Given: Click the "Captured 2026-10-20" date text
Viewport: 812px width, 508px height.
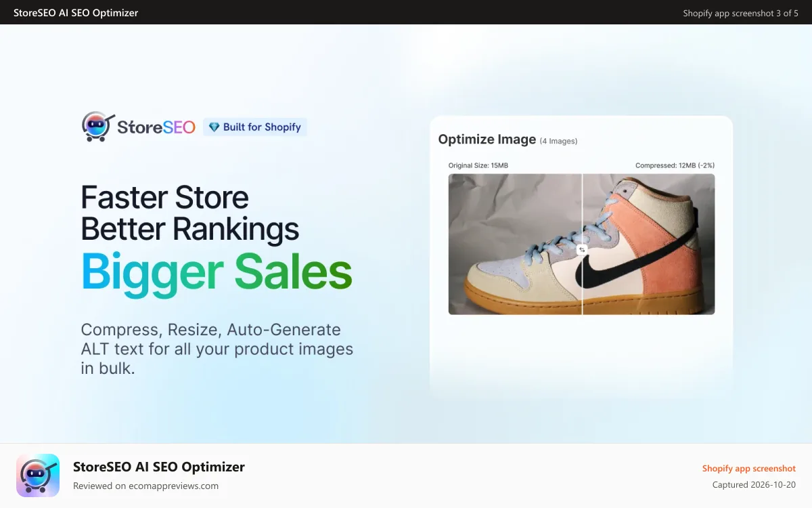Looking at the screenshot, I should (754, 485).
